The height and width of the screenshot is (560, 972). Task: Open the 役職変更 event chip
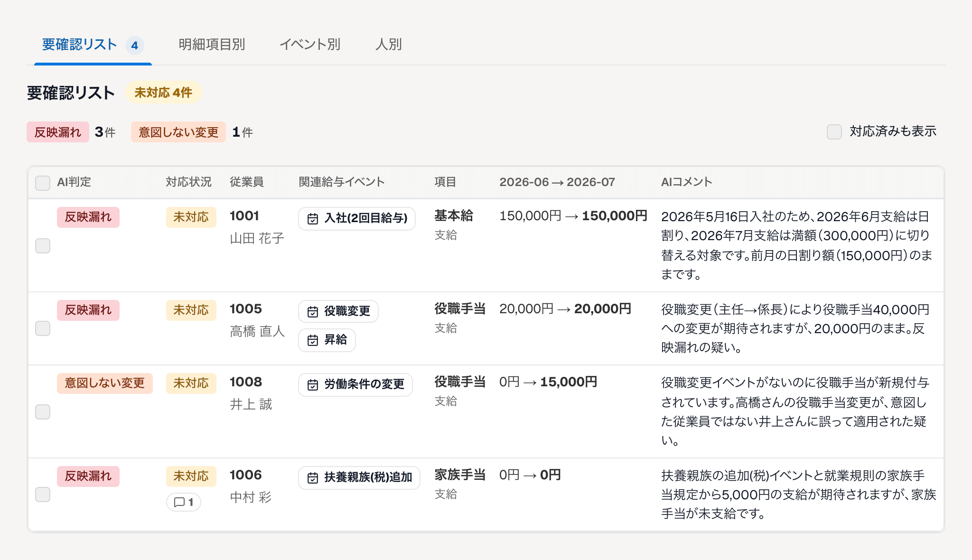(338, 311)
